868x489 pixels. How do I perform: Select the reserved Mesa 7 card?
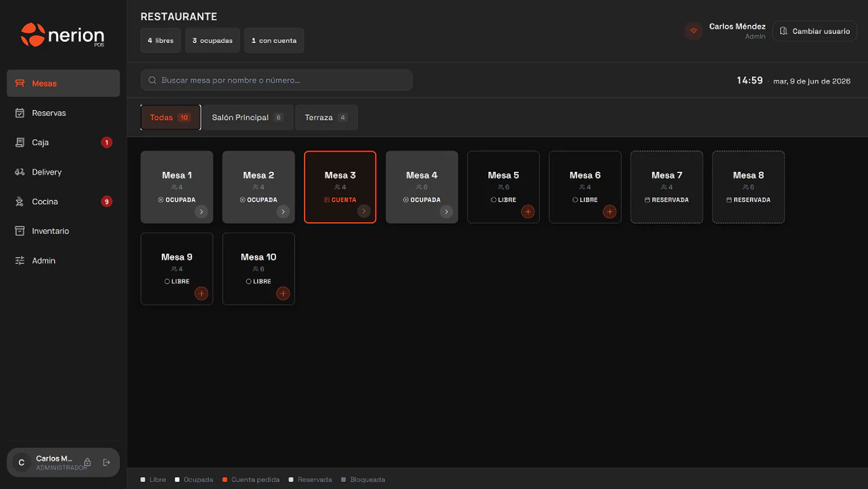[666, 187]
